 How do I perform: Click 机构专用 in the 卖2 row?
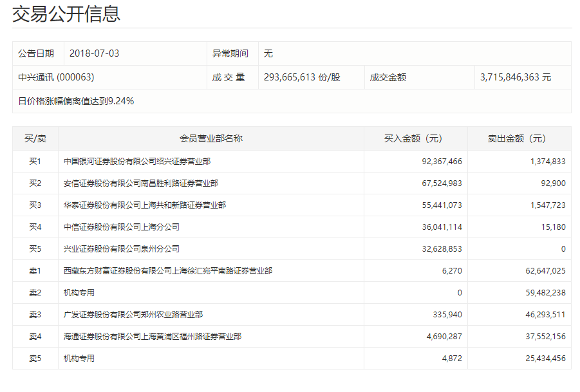coord(79,293)
